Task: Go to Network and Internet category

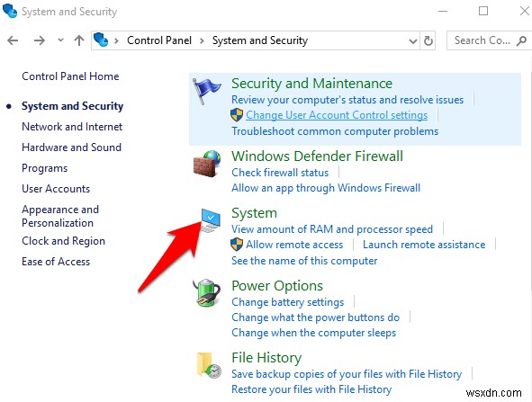Action: coord(72,127)
